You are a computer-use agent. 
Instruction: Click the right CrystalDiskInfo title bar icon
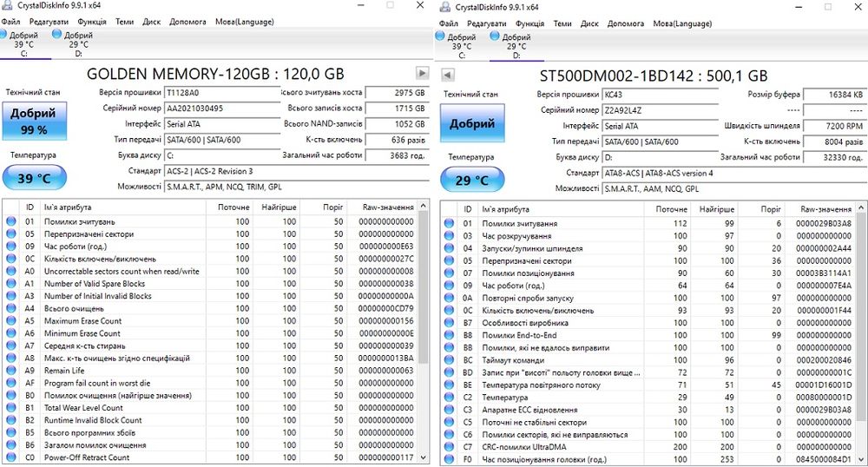(444, 7)
